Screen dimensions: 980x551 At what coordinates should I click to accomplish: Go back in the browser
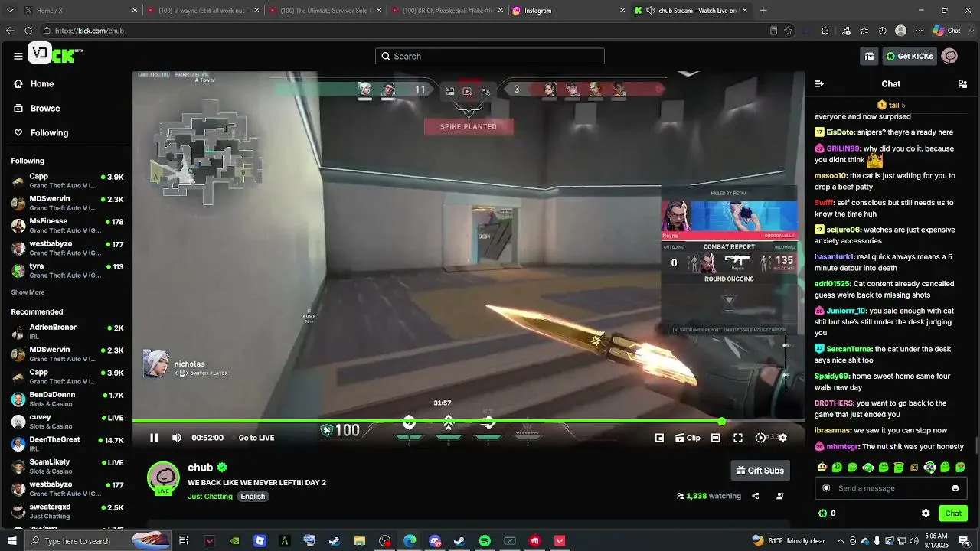10,31
